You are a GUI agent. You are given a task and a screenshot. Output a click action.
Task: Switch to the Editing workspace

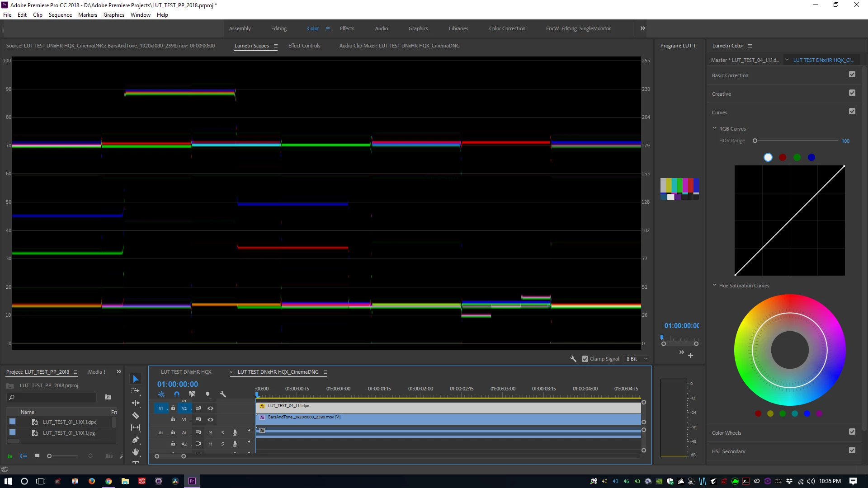coord(278,28)
